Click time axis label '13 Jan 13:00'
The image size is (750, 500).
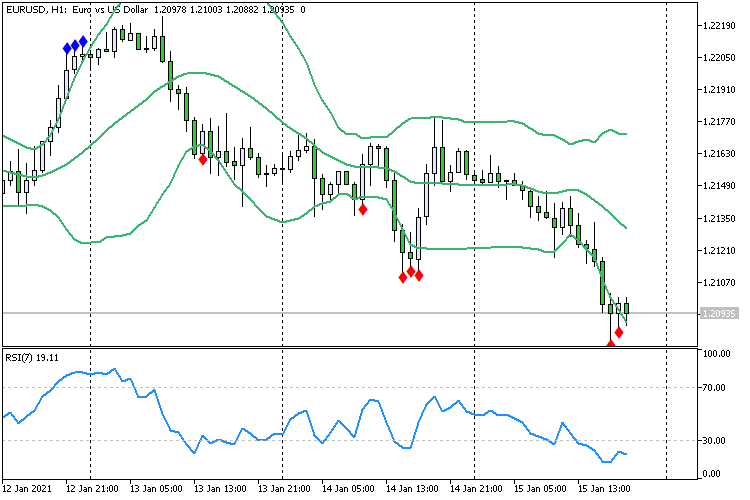[220, 489]
